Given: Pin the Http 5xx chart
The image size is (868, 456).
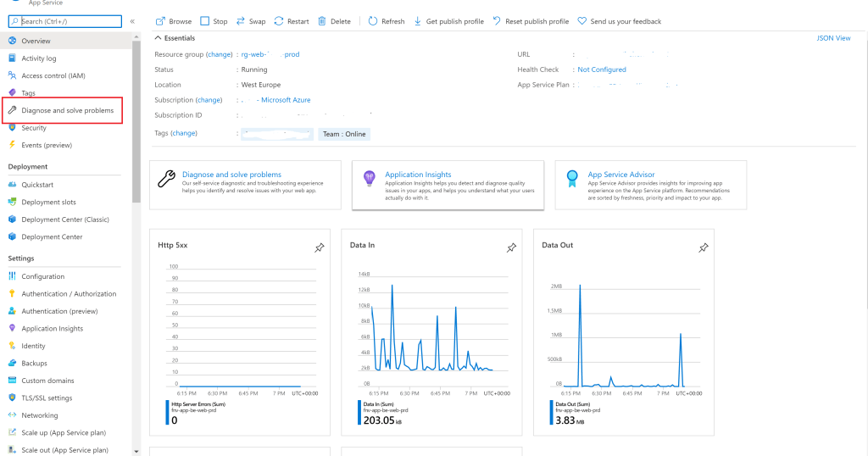Looking at the screenshot, I should coord(320,247).
